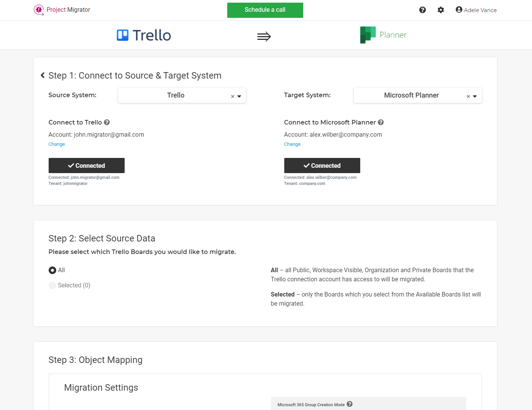Open the Microsoft 365 Group Creation Mode help icon
The image size is (532, 410).
350,404
